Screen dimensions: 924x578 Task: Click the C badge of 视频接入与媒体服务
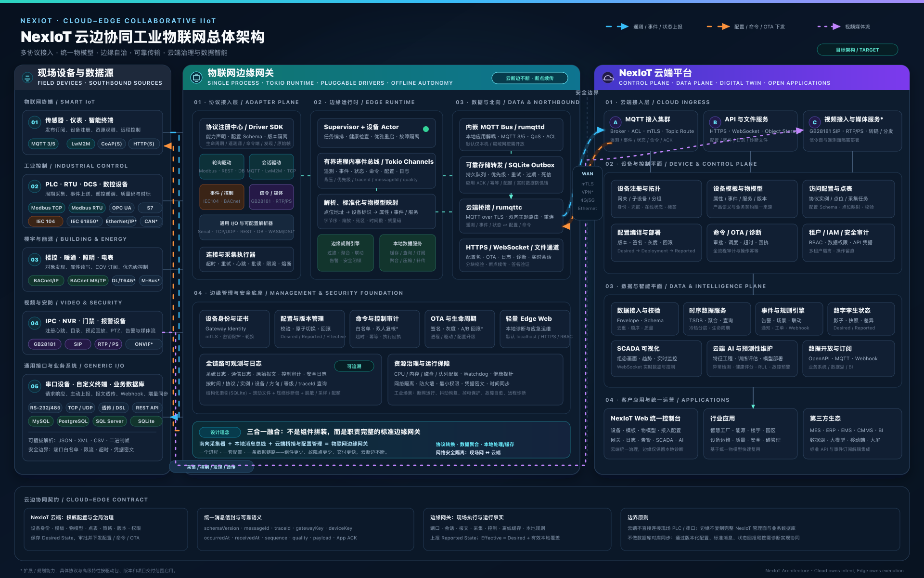815,122
